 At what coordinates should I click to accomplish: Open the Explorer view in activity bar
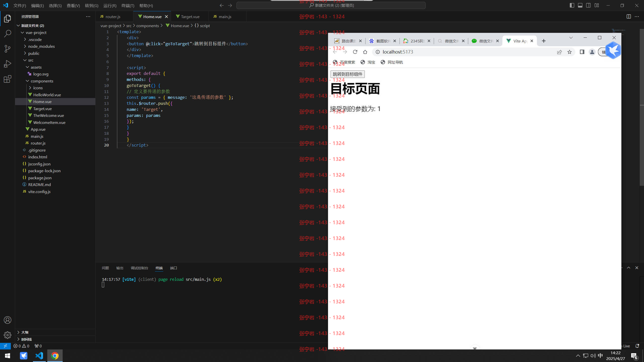(8, 19)
